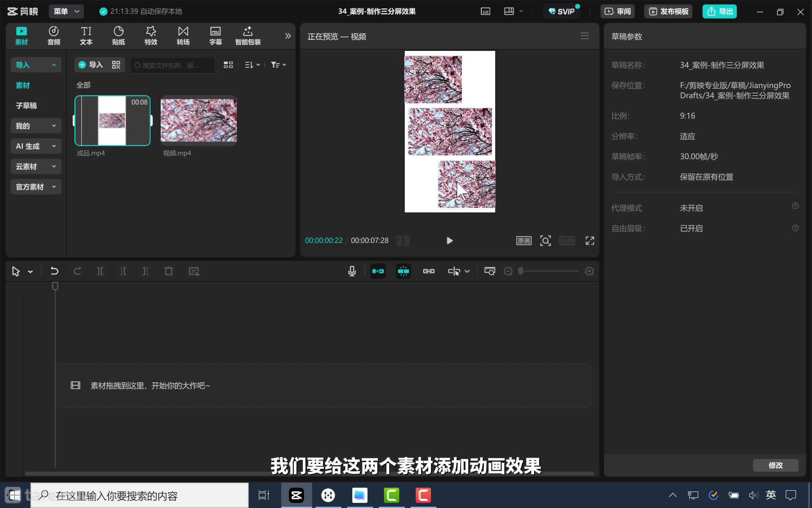The width and height of the screenshot is (812, 508).
Task: Open the media filter dropdown
Action: pos(279,65)
